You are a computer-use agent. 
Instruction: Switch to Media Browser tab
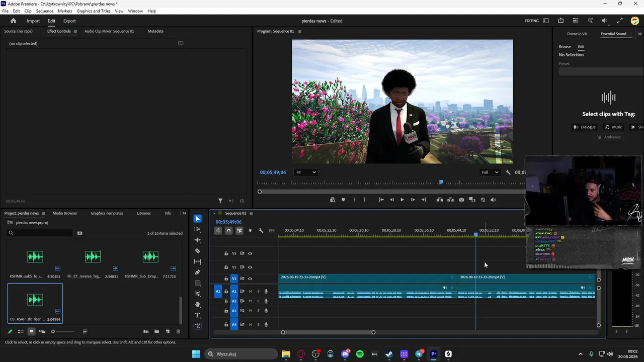[x=65, y=213]
